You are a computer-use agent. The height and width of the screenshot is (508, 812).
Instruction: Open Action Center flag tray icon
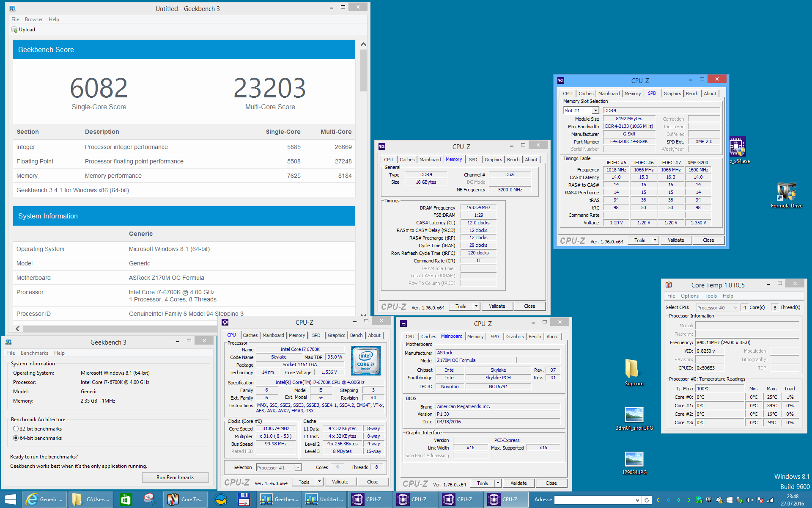pyautogui.click(x=760, y=500)
